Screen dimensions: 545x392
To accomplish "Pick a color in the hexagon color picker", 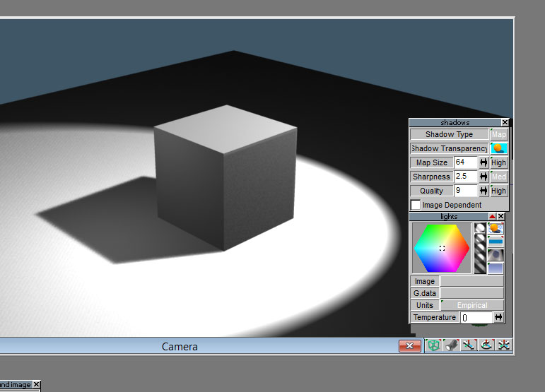I will point(442,248).
